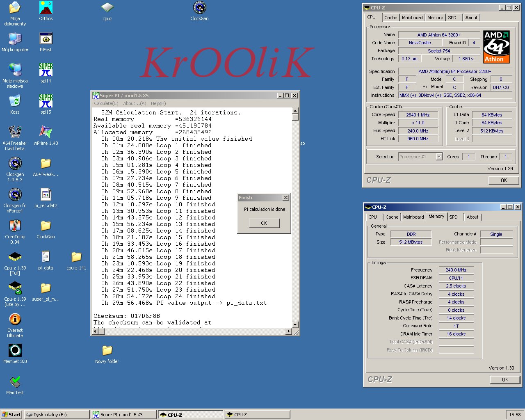Open the pi_rec.dat2 file icon
Screen dimensions: 525x420
(46, 198)
